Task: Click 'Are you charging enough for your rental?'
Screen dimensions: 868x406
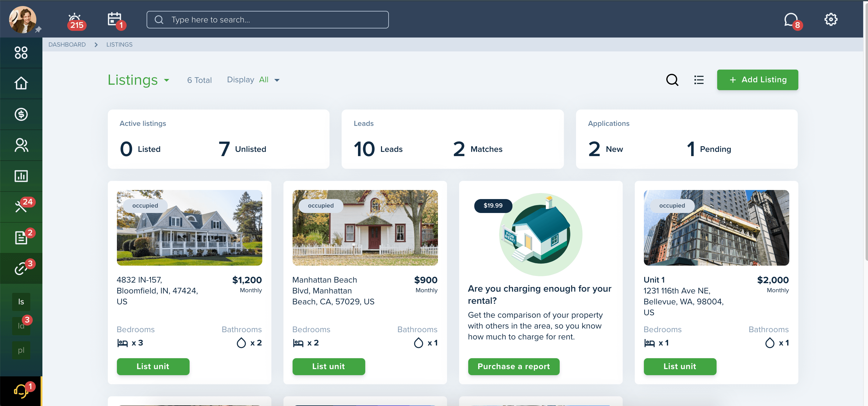Action: click(x=539, y=295)
